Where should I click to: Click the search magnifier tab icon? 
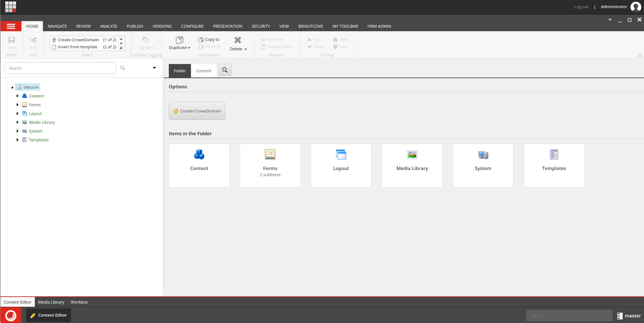pyautogui.click(x=225, y=70)
